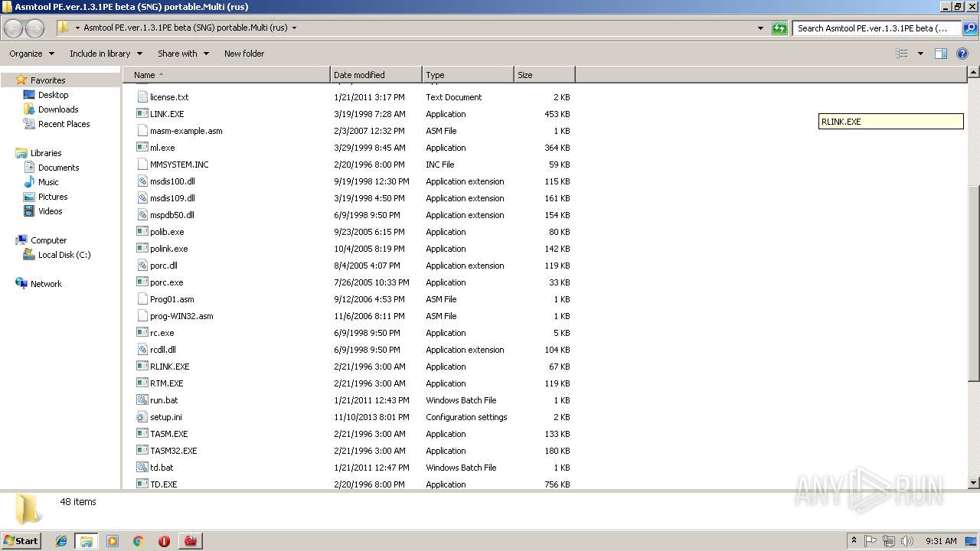Select the msdis100.dll icon
This screenshot has width=980, height=551.
(x=142, y=181)
